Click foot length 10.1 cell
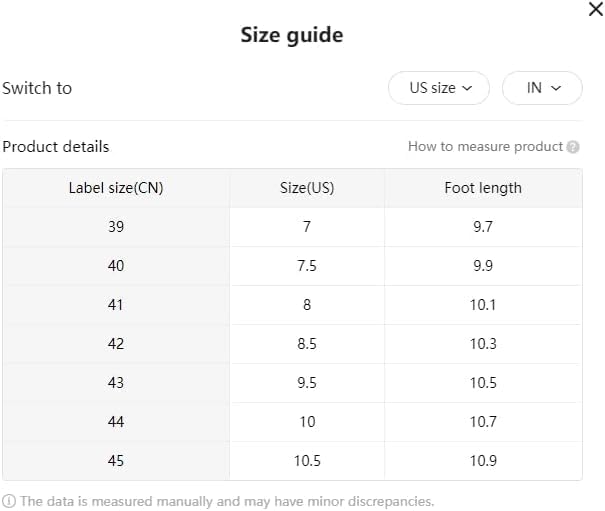This screenshot has width=605, height=511. 483,305
